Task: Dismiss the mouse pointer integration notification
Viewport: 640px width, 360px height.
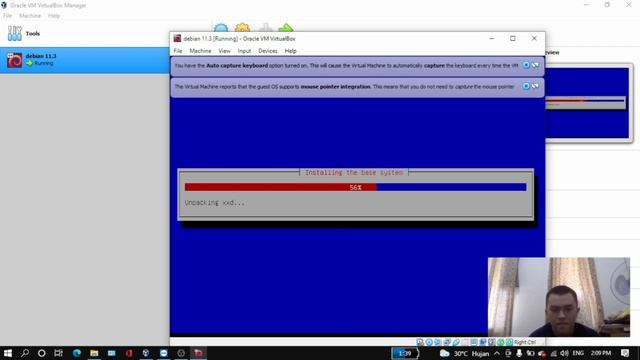Action: point(526,86)
